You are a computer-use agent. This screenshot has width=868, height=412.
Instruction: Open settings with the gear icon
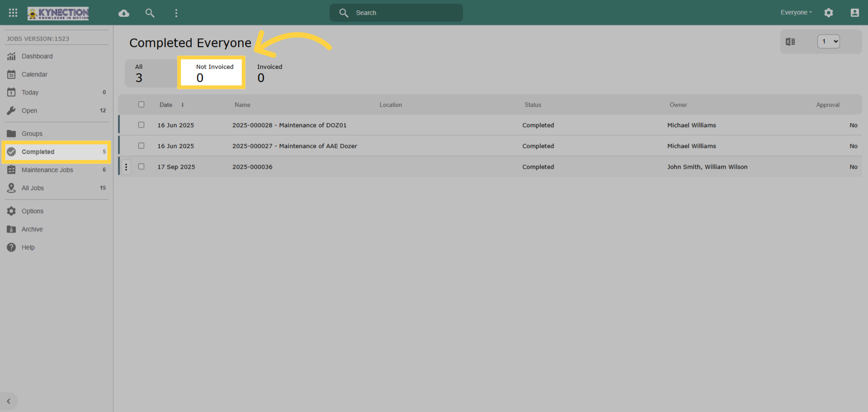[x=829, y=13]
